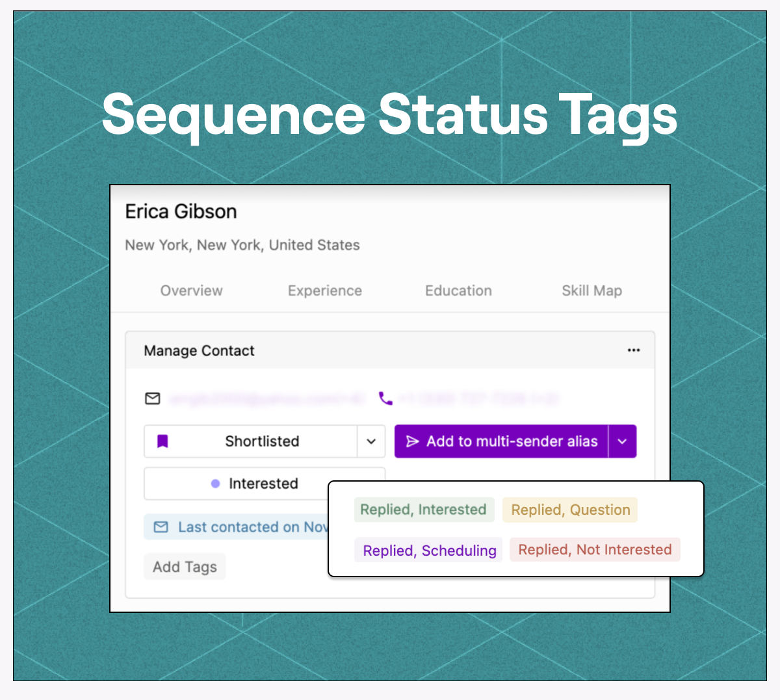Click the purple bookmark icon beside Shortlisted
The width and height of the screenshot is (780, 700).
(x=162, y=441)
